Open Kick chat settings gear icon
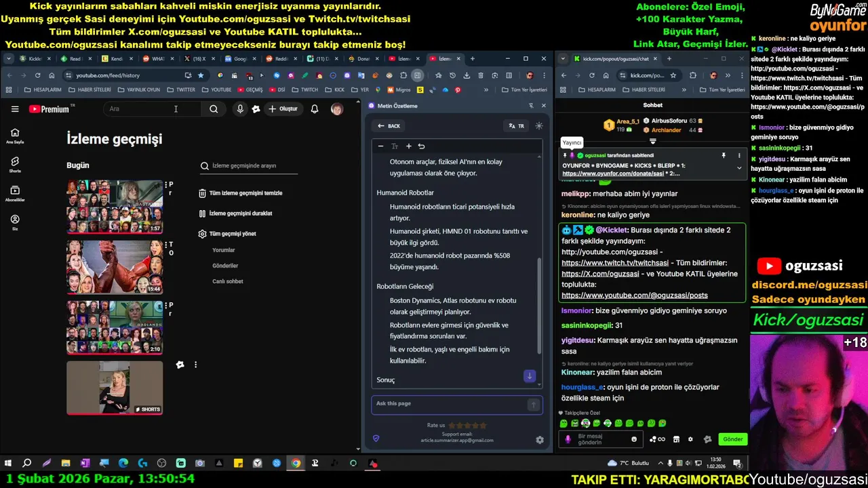The image size is (868, 488). pyautogui.click(x=690, y=439)
